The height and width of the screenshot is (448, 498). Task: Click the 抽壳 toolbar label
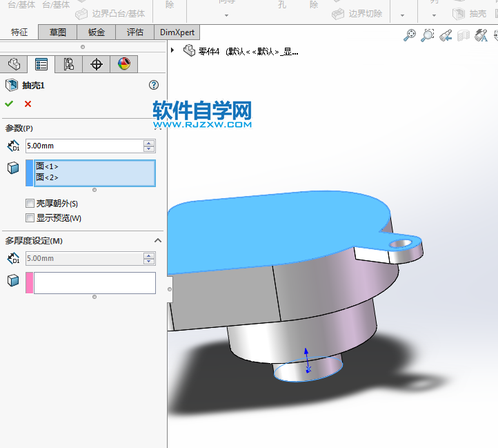[478, 14]
